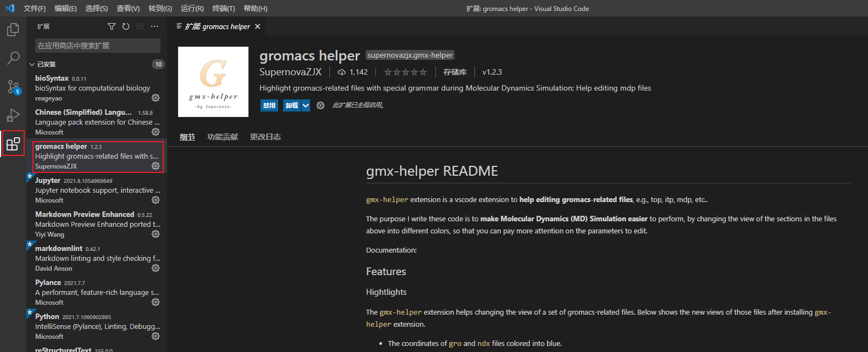This screenshot has height=352, width=868.
Task: Open the Edit menu (编辑)
Action: click(65, 8)
